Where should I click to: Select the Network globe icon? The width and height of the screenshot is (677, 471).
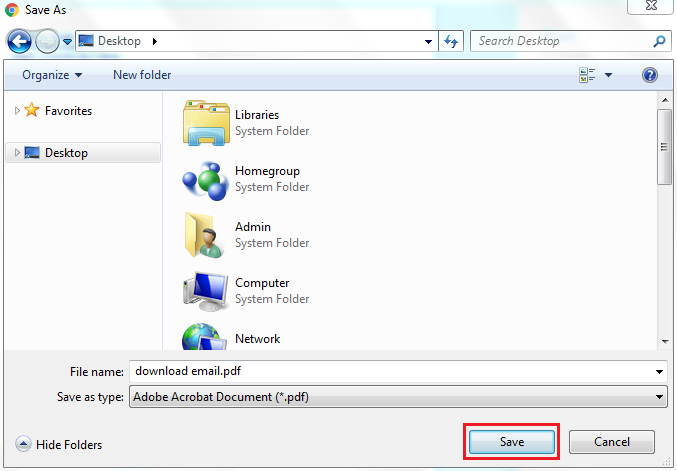[204, 337]
